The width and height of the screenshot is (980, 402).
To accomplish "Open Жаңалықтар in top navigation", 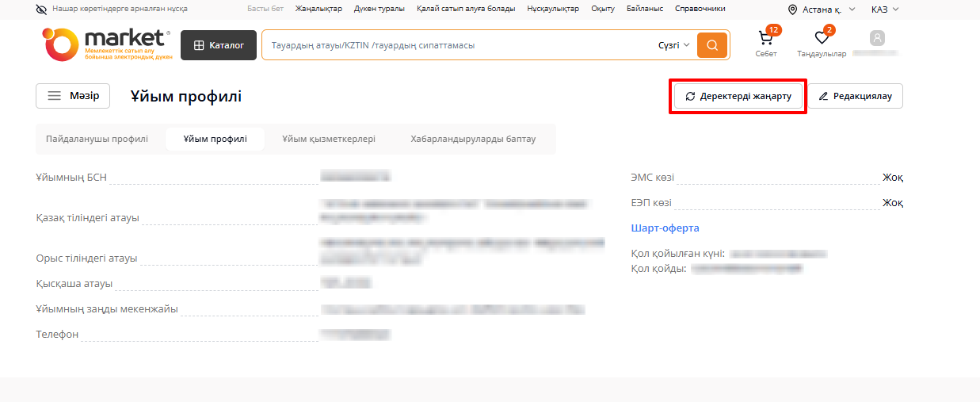I will point(318,9).
